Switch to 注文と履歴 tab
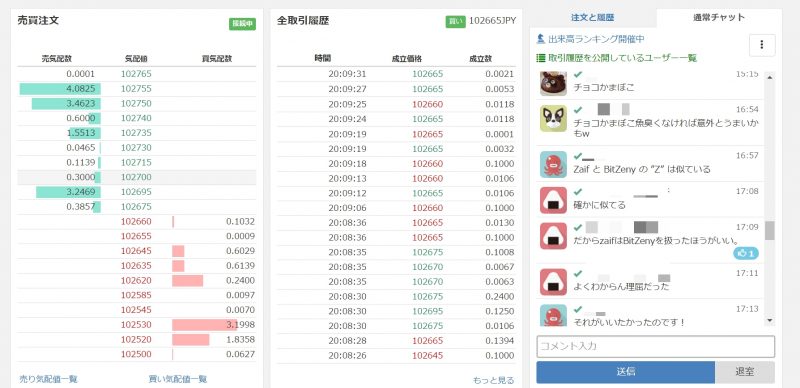 tap(592, 17)
